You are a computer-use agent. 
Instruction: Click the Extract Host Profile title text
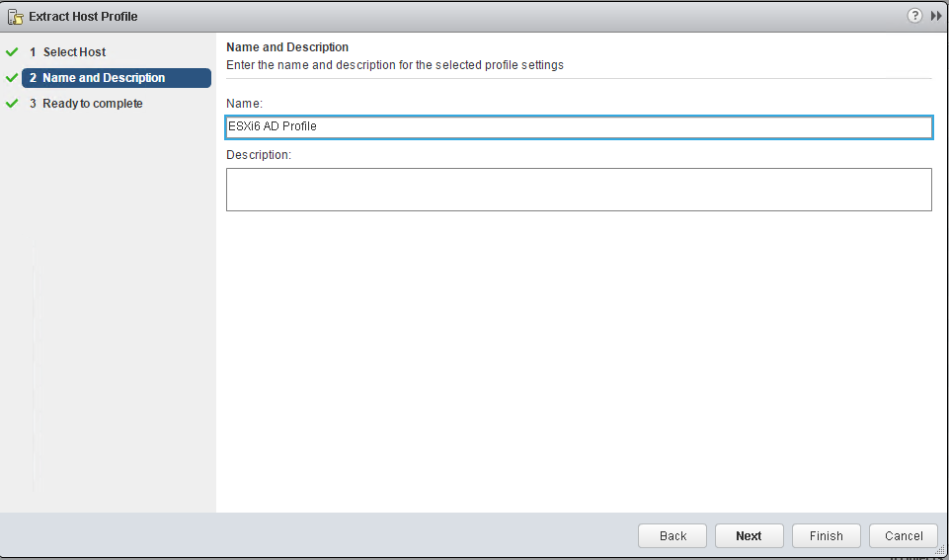pos(83,17)
